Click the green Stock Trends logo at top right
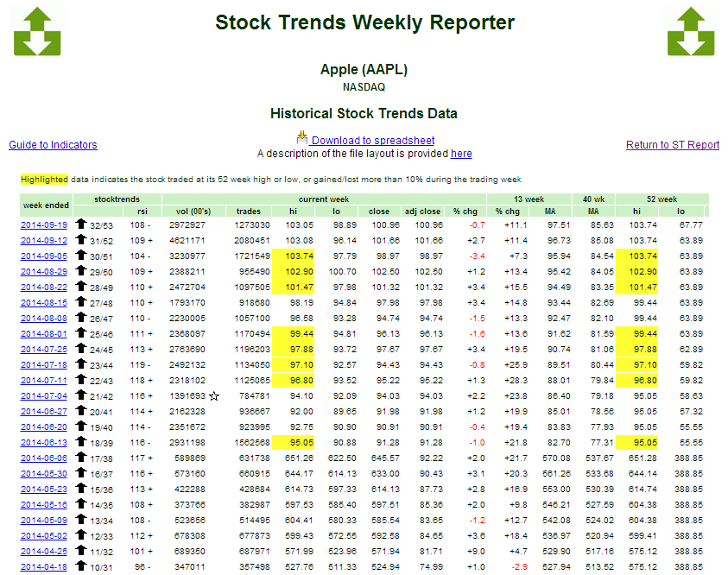This screenshot has width=728, height=575. pos(691,32)
